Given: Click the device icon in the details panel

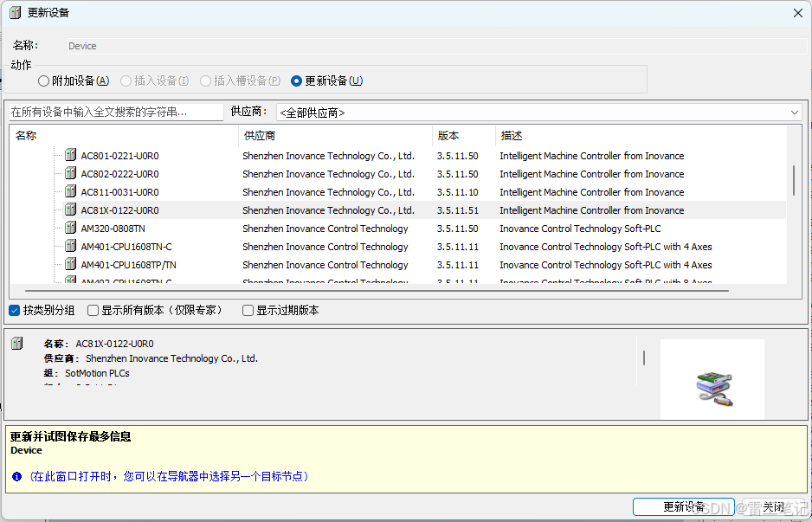Looking at the screenshot, I should 17,344.
